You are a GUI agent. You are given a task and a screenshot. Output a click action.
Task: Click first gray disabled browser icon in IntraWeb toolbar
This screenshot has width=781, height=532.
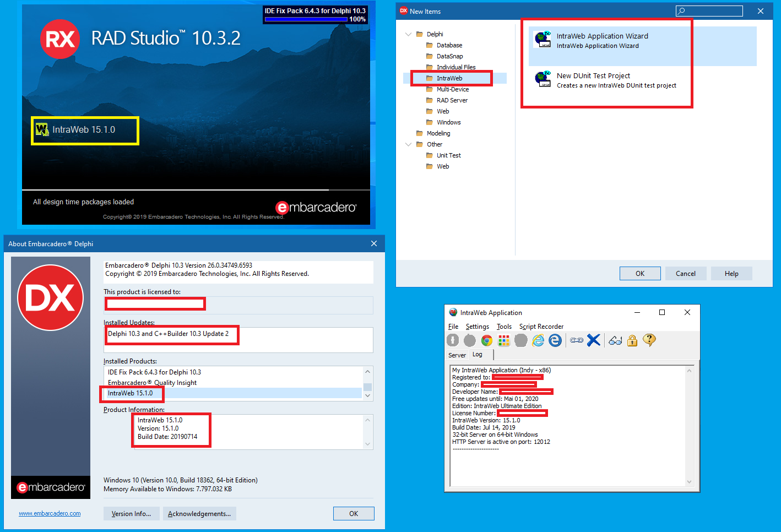[453, 340]
